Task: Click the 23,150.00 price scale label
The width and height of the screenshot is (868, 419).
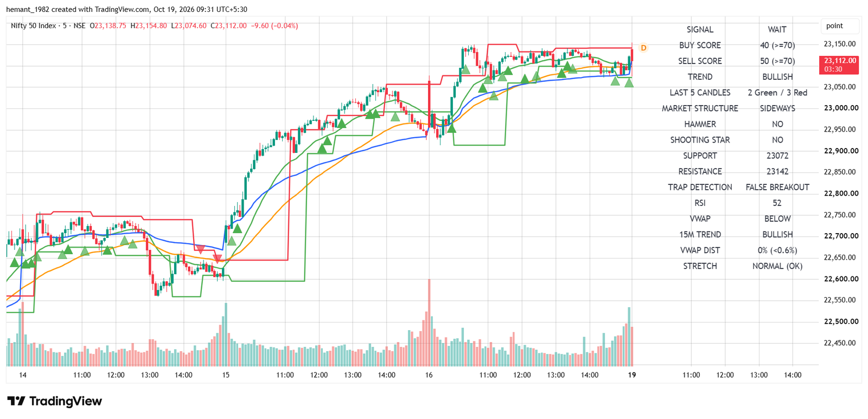Action: click(839, 44)
